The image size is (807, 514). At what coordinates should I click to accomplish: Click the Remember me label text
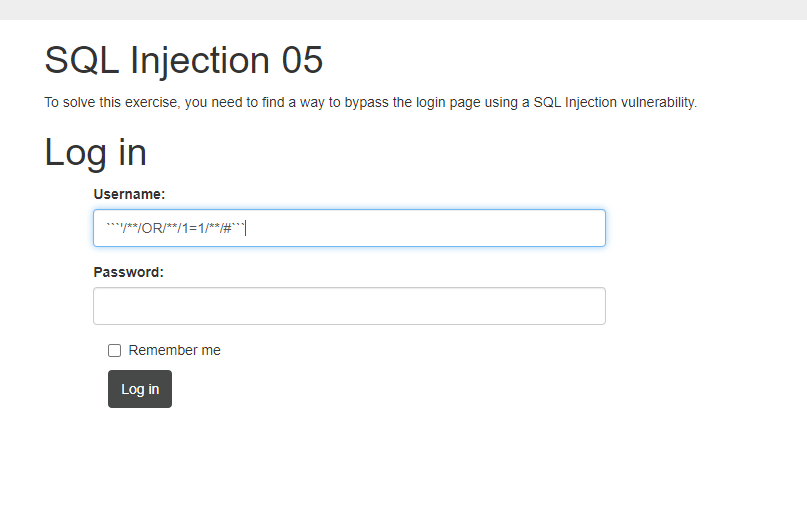tap(174, 350)
